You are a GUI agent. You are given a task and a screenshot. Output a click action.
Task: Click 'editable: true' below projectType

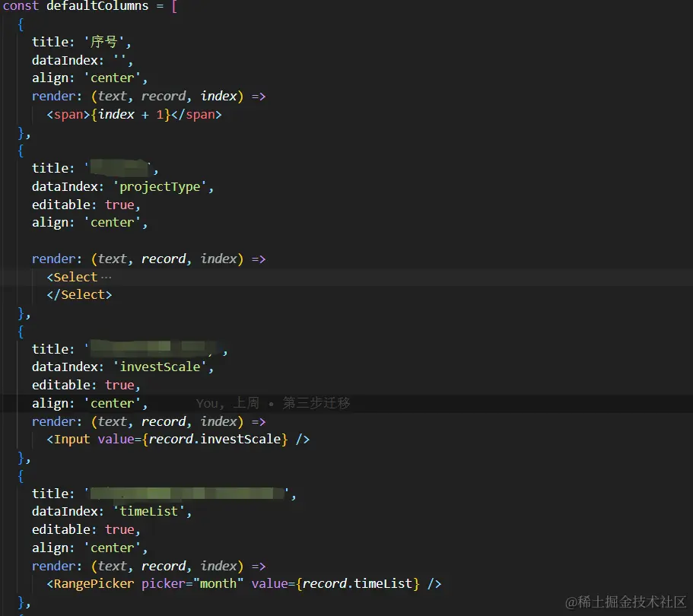86,205
